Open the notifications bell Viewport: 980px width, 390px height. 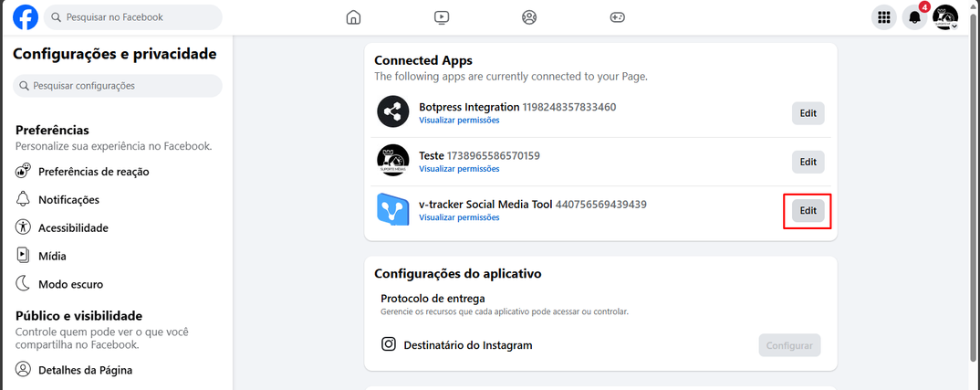point(914,17)
